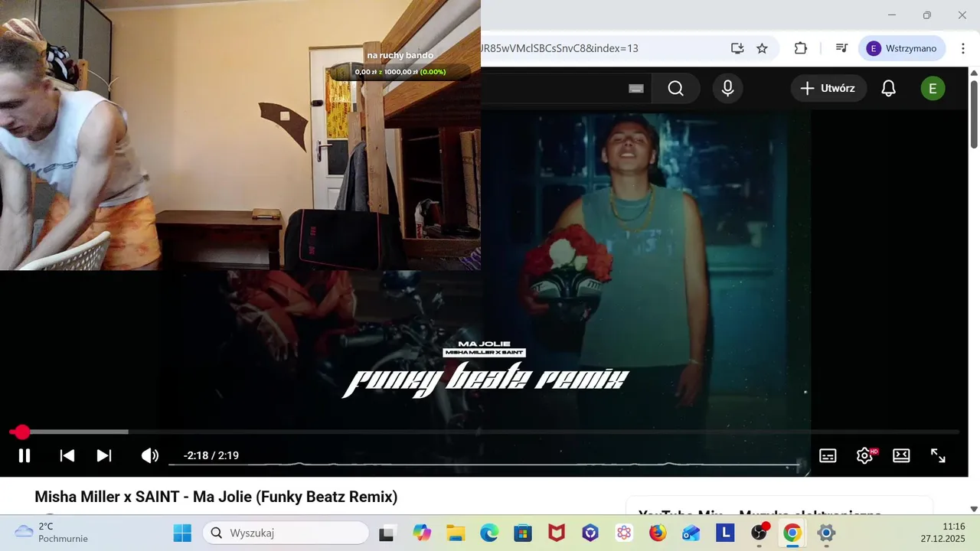Screen dimensions: 980x551
Task: Click the Misha Miller x SAINT video title
Action: [216, 497]
